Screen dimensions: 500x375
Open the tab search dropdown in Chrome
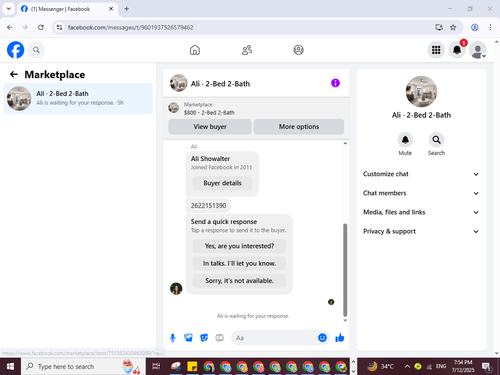[9, 9]
